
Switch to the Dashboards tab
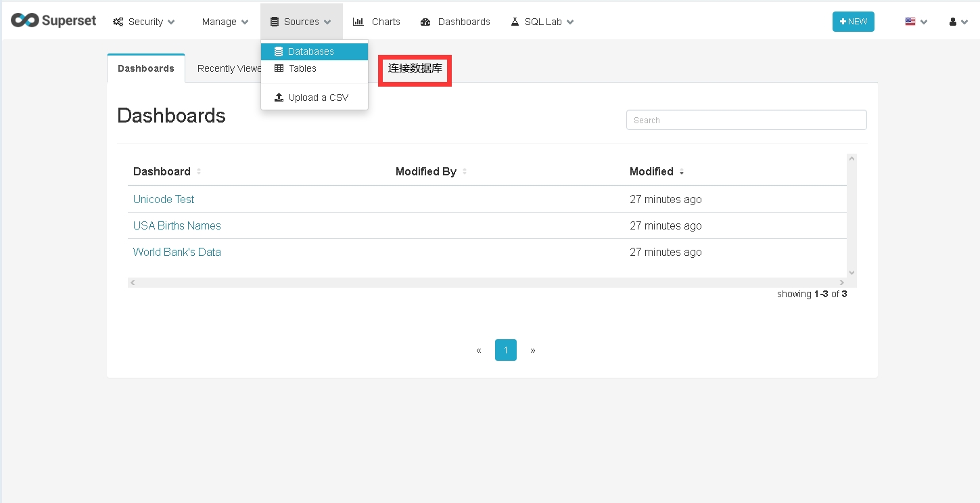[146, 68]
